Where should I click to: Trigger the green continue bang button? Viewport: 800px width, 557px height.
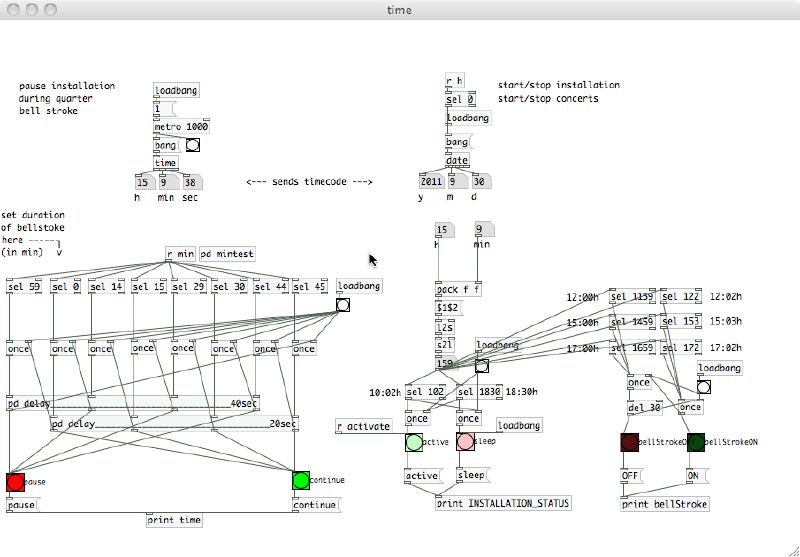(301, 480)
